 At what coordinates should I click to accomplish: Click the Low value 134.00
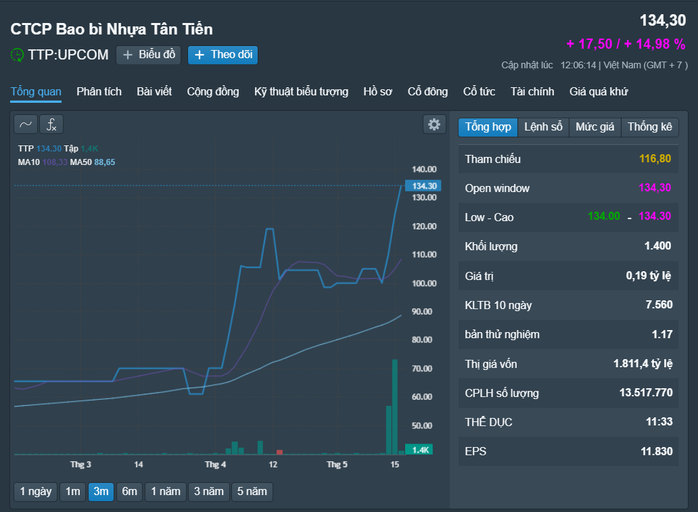click(604, 216)
